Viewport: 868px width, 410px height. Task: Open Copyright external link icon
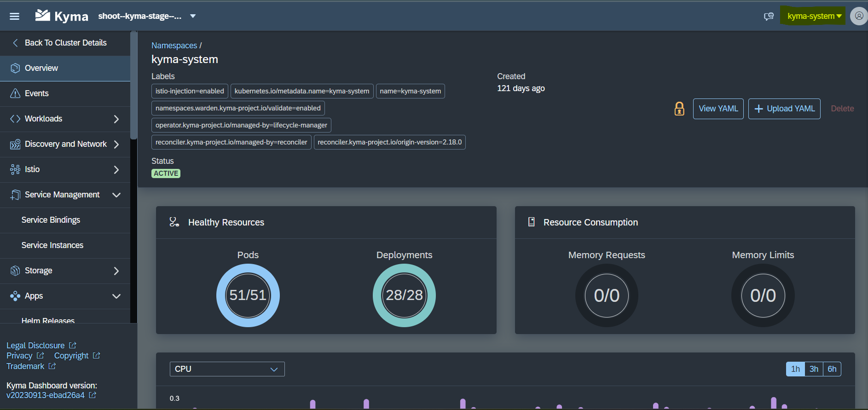point(97,356)
